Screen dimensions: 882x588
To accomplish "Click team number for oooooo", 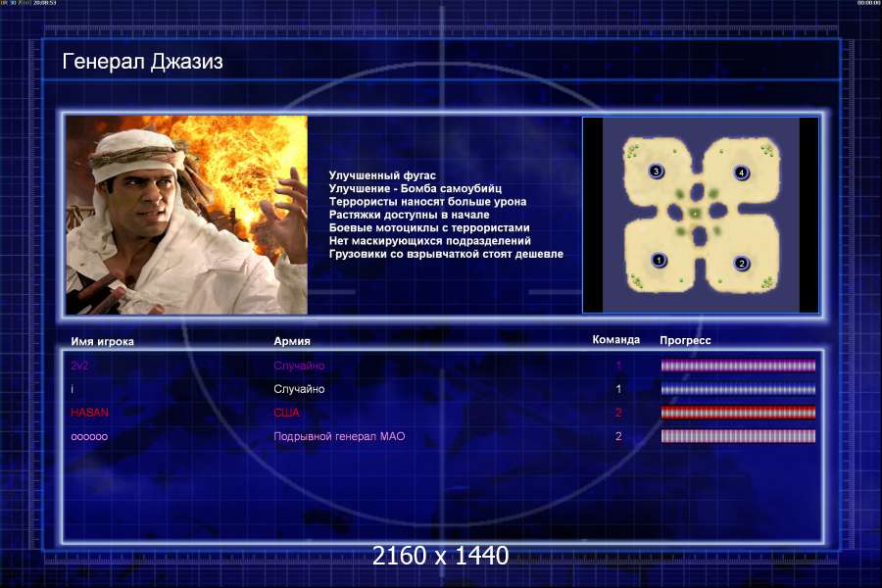I will (618, 436).
